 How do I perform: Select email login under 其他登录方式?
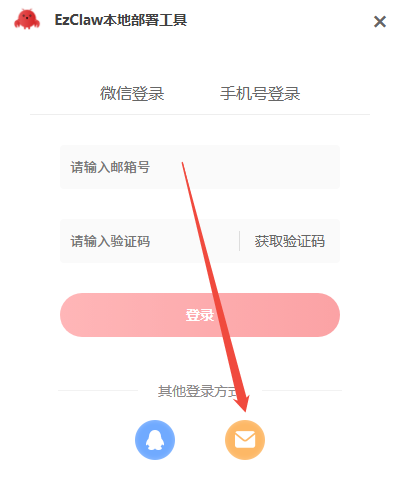tap(245, 440)
